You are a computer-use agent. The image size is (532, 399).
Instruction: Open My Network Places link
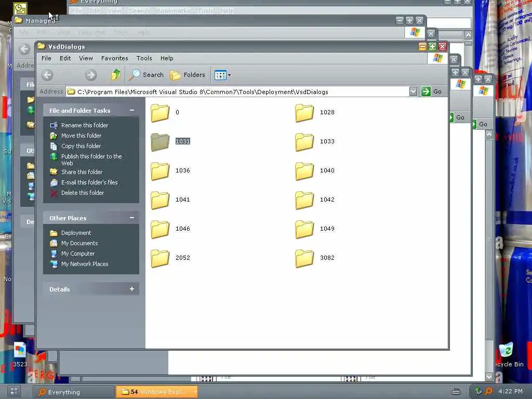click(x=85, y=264)
